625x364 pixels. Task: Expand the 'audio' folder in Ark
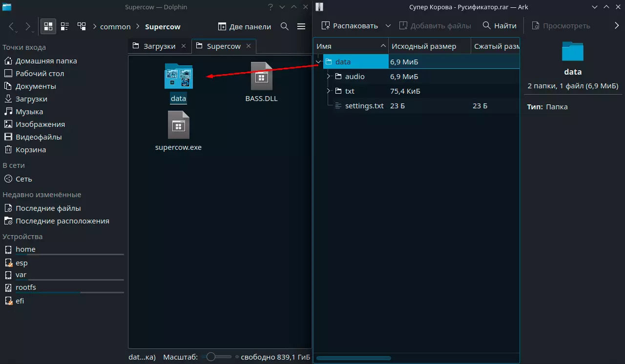coord(329,77)
